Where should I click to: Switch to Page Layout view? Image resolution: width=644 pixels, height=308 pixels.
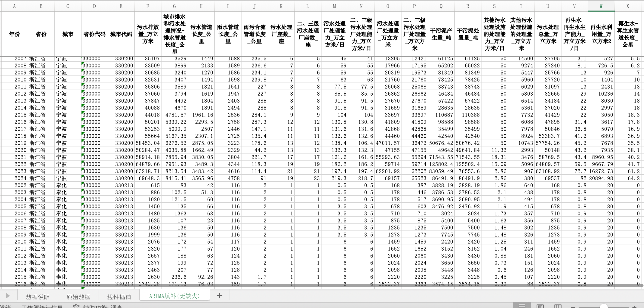(540, 306)
